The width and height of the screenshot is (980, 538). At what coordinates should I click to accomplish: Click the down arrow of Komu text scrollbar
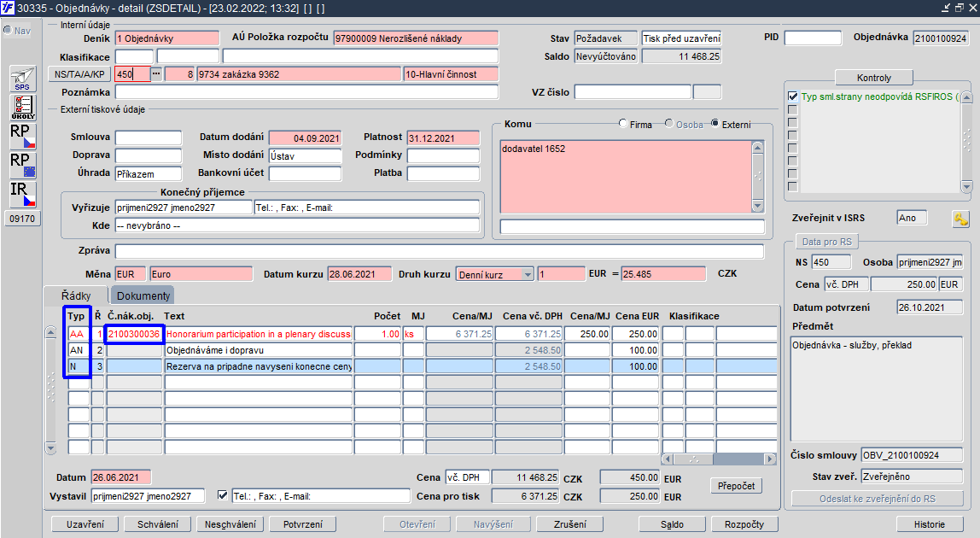[x=757, y=207]
